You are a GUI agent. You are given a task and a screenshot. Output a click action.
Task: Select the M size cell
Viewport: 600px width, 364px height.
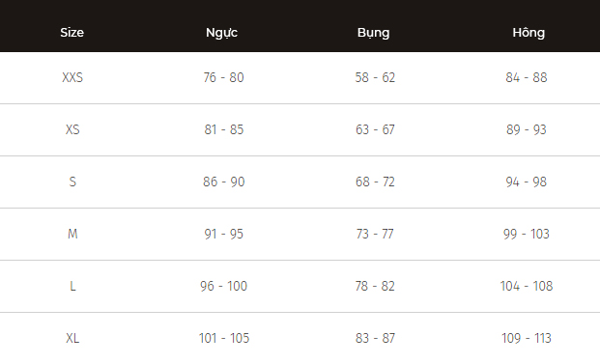72,234
